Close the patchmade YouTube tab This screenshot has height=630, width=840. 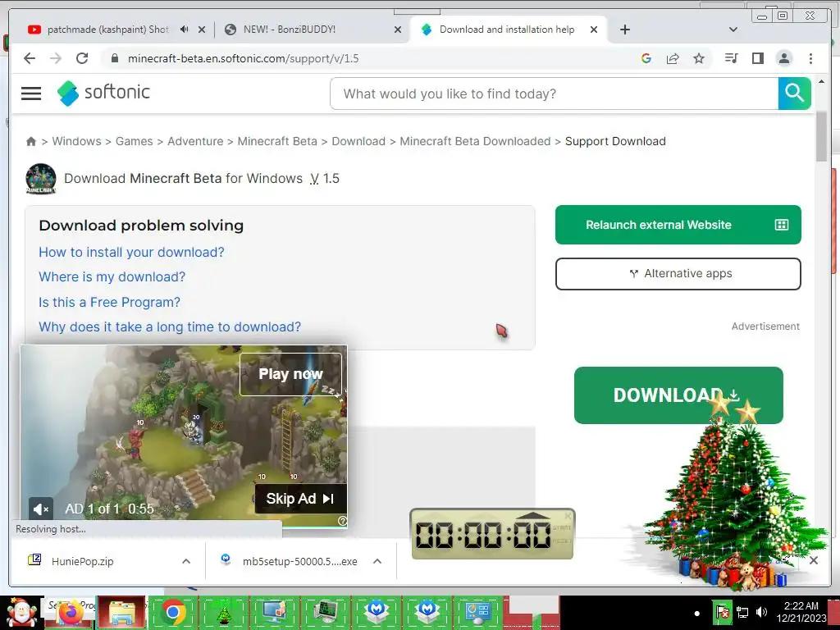pyautogui.click(x=202, y=30)
